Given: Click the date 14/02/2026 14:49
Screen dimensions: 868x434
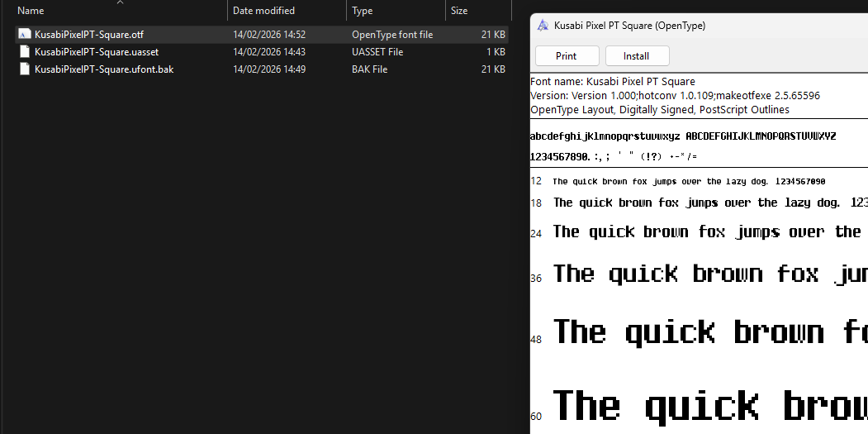Looking at the screenshot, I should pos(269,69).
